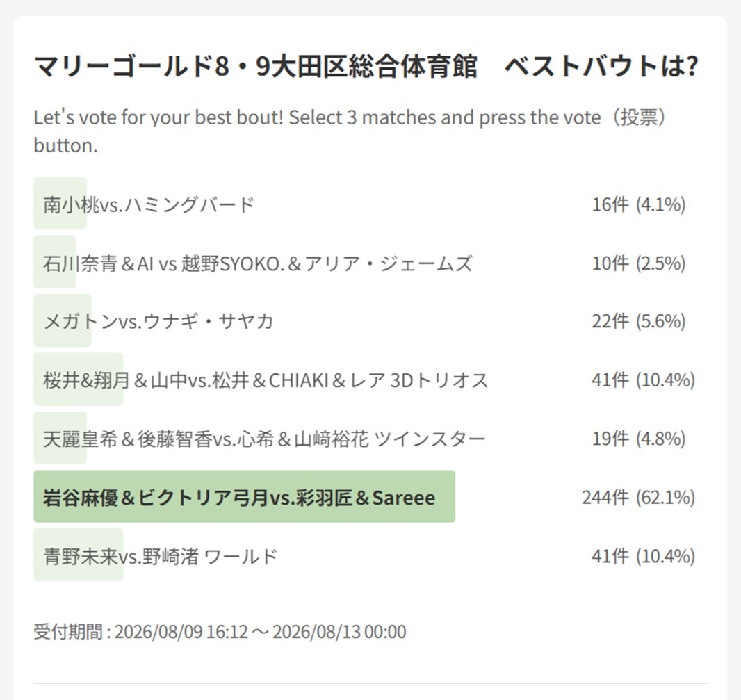Click the 22件 (5.6%) result text
This screenshot has height=700, width=741.
pos(638,321)
